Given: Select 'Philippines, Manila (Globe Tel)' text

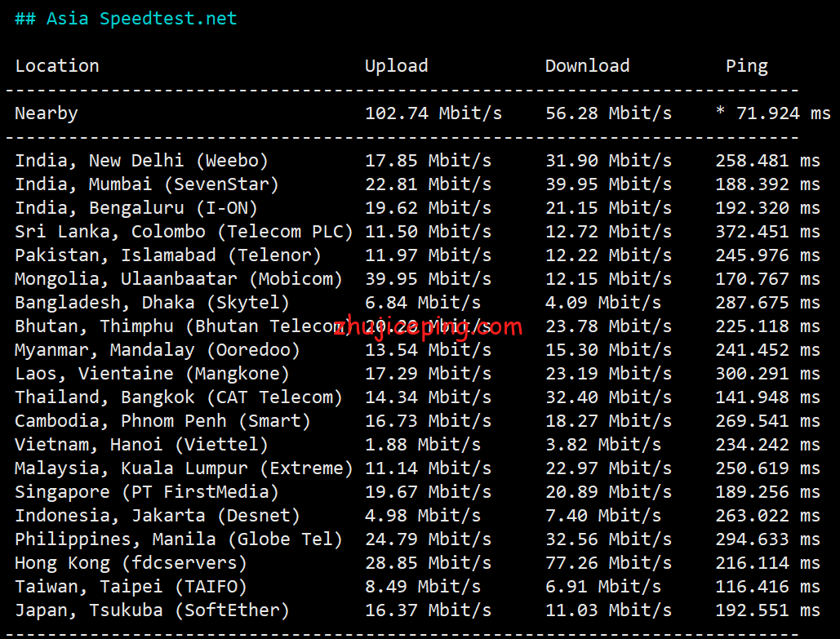Looking at the screenshot, I should point(179,539).
